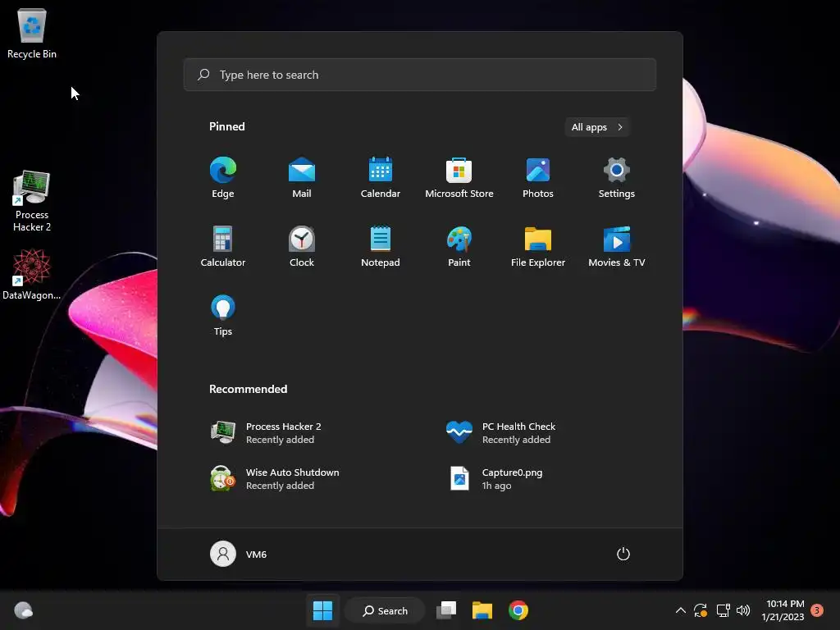Click the Recommended section heading
This screenshot has height=630, width=840.
[248, 389]
